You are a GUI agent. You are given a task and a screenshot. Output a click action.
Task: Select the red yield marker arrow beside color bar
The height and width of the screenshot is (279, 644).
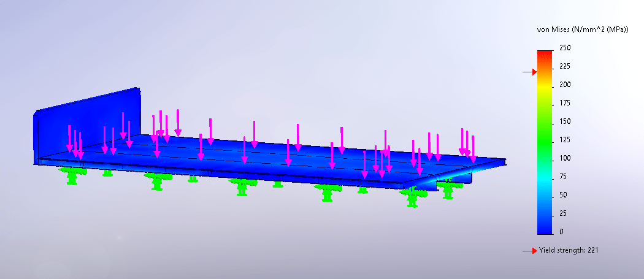[530, 72]
